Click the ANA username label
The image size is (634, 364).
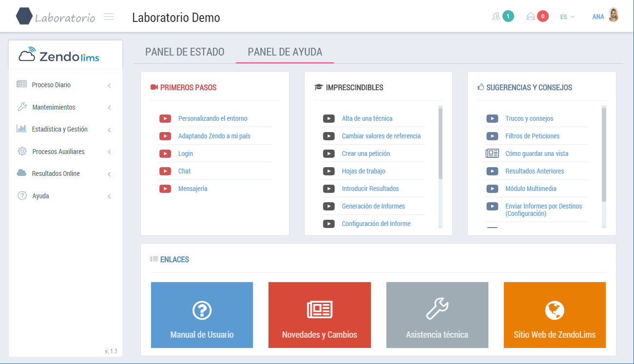coord(598,17)
